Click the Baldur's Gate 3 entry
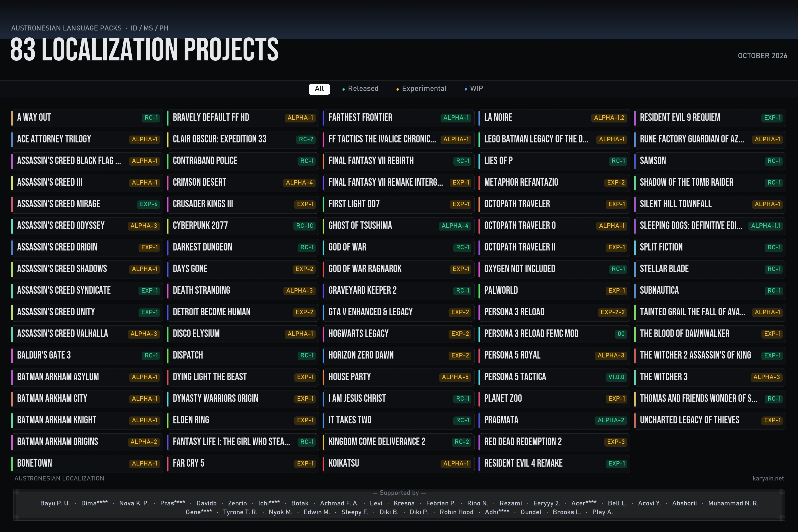The width and height of the screenshot is (798, 532). tap(87, 355)
